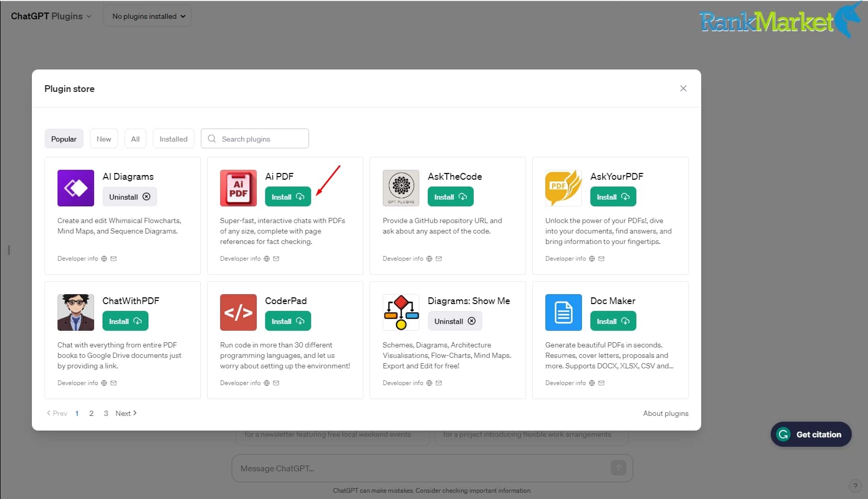The image size is (868, 499).
Task: Open Diagrams: Show Me developer website globe
Action: 429,383
